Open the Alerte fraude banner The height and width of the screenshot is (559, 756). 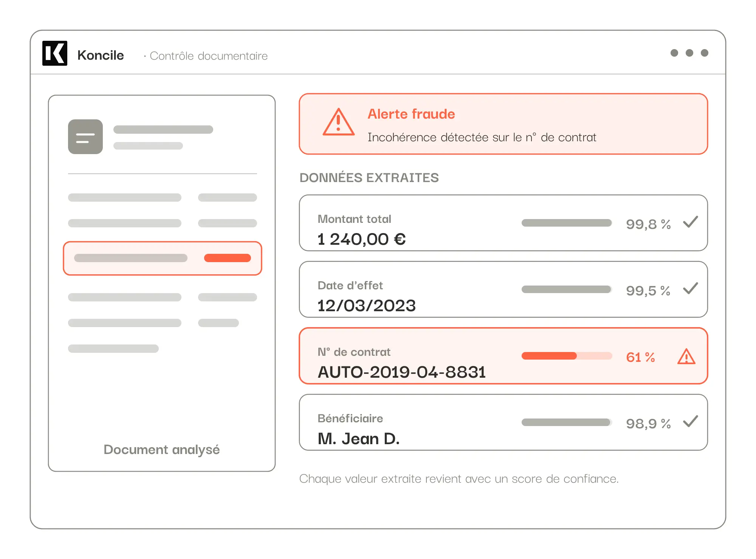click(x=503, y=124)
